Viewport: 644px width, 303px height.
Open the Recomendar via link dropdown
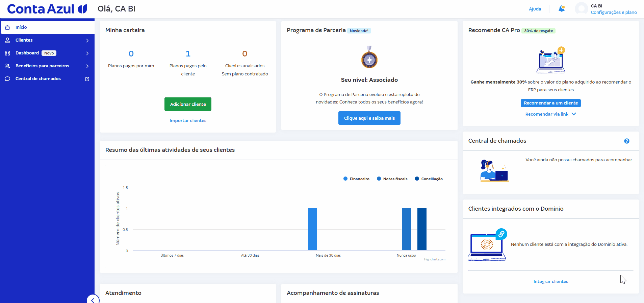click(551, 114)
